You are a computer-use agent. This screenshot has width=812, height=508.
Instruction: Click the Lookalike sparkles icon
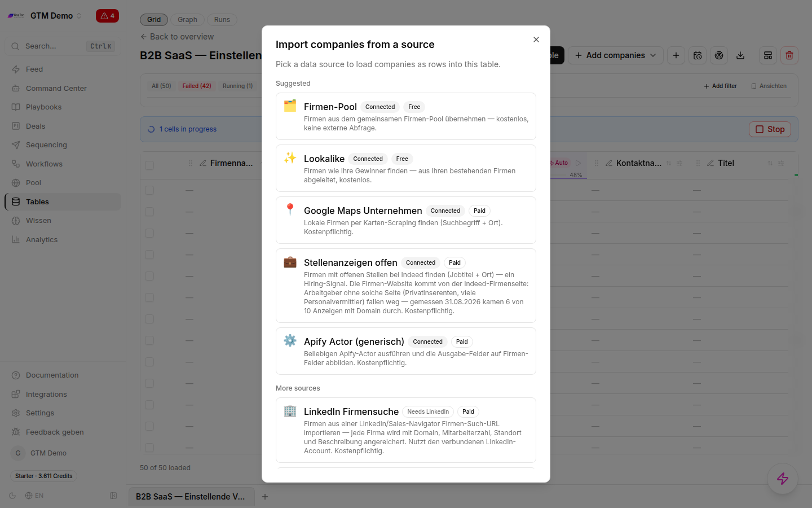tap(290, 157)
